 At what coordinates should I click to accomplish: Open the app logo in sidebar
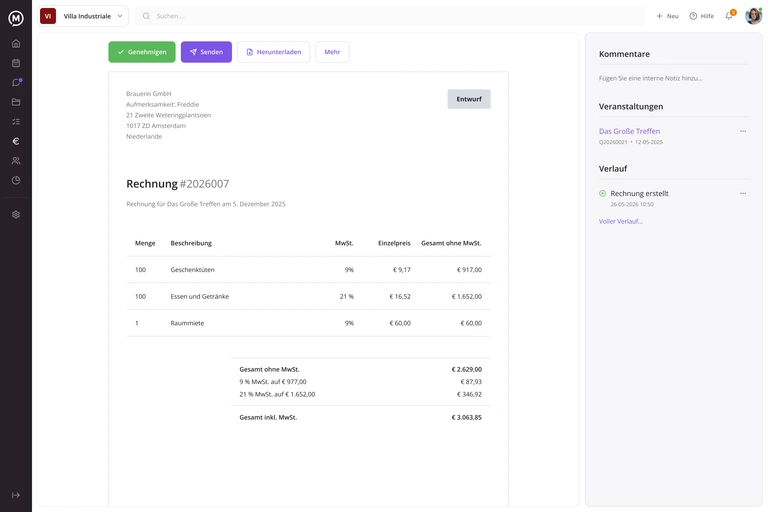pos(16,18)
